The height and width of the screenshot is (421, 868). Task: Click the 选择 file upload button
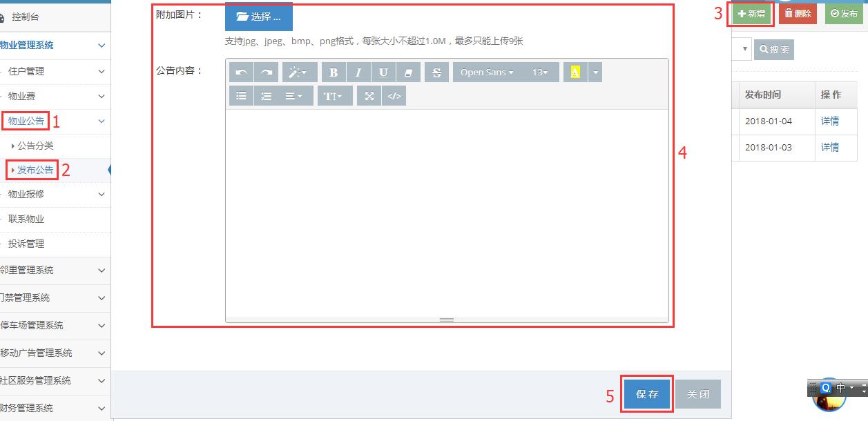coord(258,17)
